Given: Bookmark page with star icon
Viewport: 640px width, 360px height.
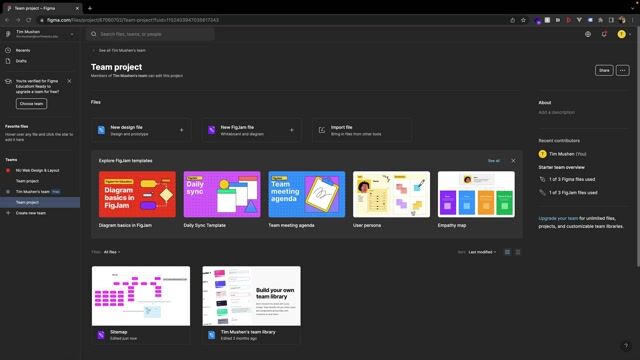Looking at the screenshot, I should pyautogui.click(x=523, y=20).
